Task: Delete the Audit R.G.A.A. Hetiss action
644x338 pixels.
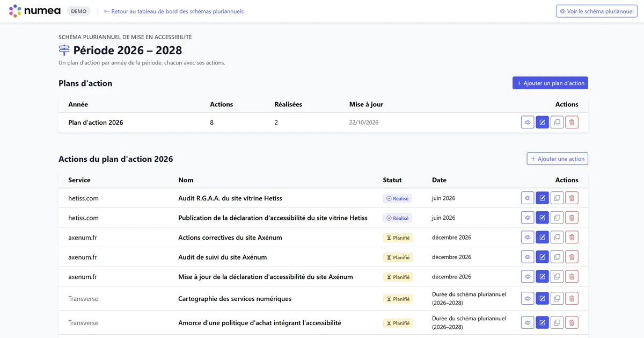Action: (572, 198)
